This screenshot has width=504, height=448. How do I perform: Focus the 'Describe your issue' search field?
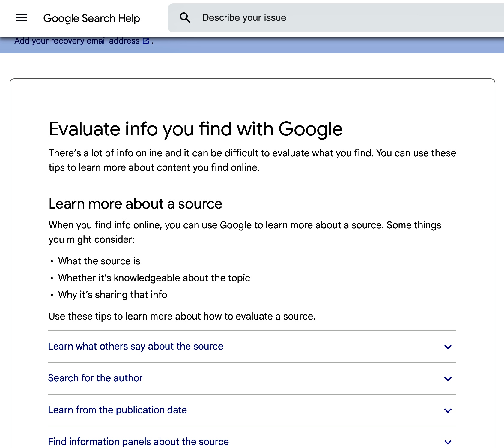tap(330, 18)
